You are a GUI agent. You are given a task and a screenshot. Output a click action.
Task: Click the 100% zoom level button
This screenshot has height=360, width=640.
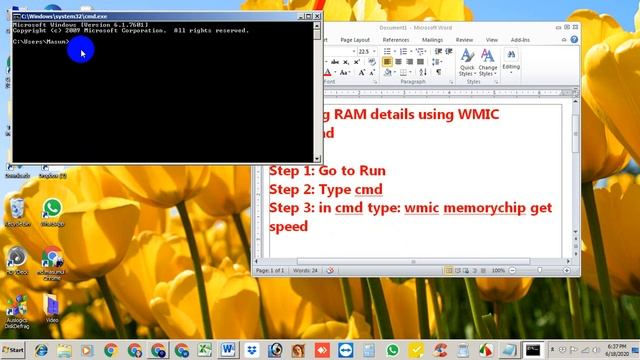[x=498, y=271]
